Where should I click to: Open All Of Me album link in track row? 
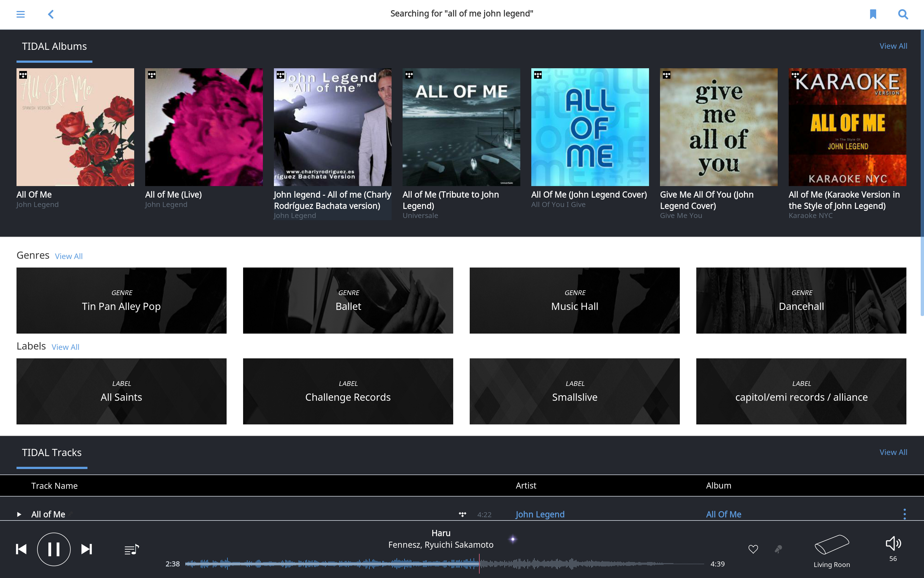(x=724, y=514)
